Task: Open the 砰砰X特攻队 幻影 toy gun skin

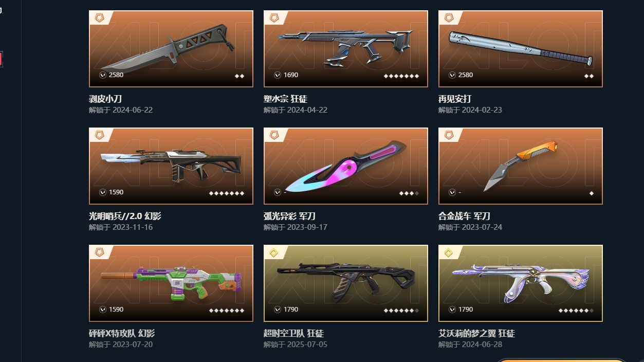Action: pyautogui.click(x=171, y=283)
